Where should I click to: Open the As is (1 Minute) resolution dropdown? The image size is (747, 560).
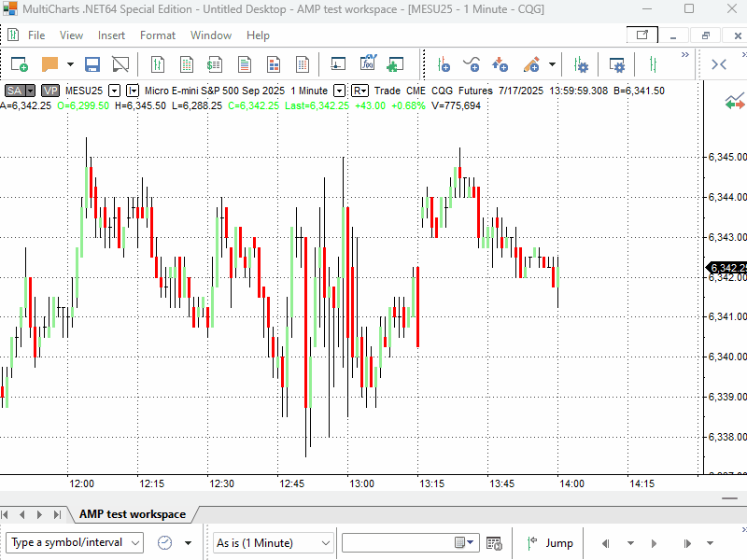coord(325,542)
